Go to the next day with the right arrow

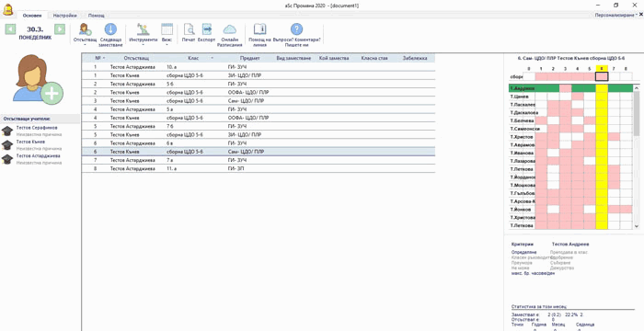(60, 29)
